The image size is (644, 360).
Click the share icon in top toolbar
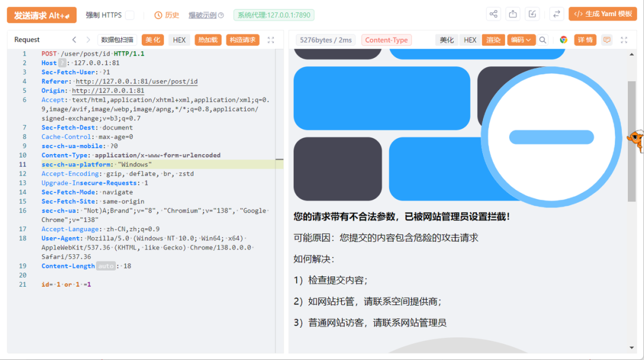coord(493,14)
